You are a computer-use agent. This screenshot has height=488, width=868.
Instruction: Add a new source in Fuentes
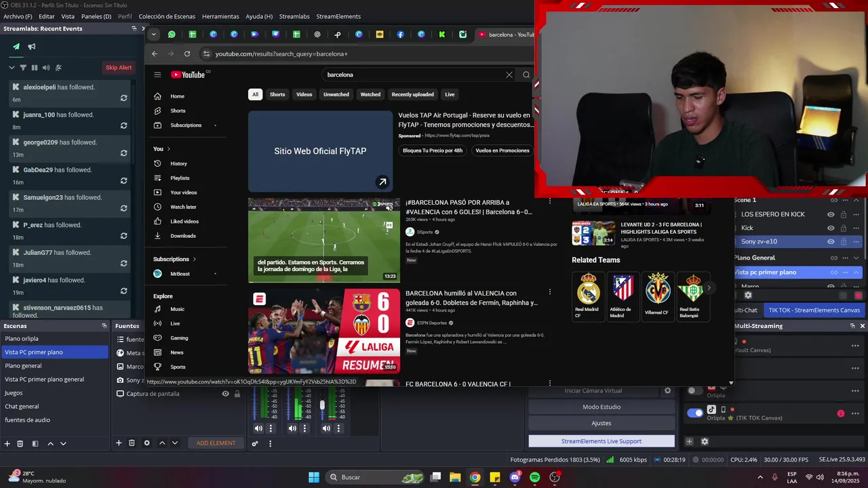[119, 443]
